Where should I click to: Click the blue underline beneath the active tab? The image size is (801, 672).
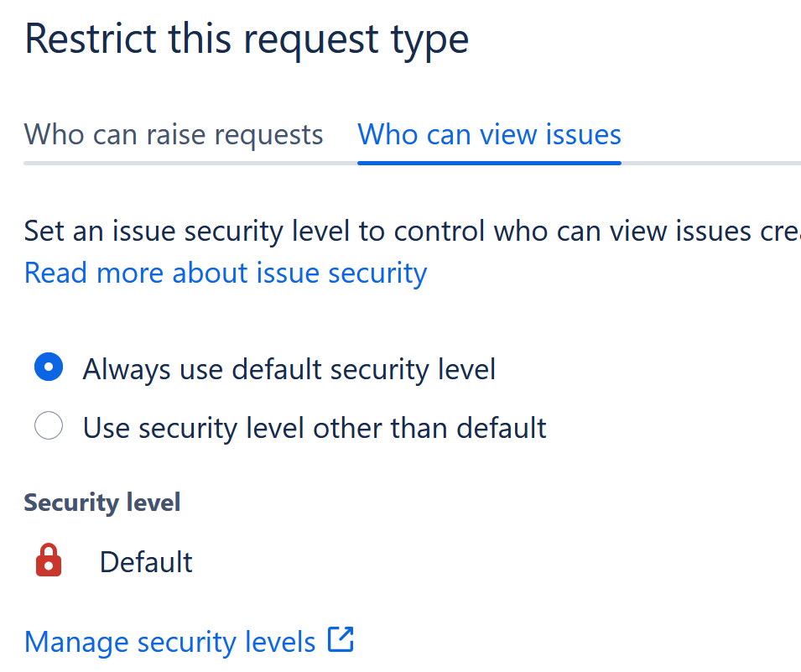point(489,162)
